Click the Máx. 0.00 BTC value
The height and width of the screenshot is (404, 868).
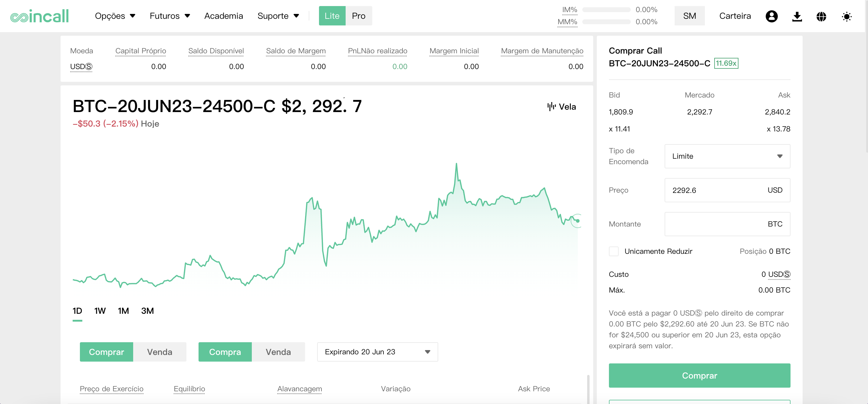tap(774, 290)
